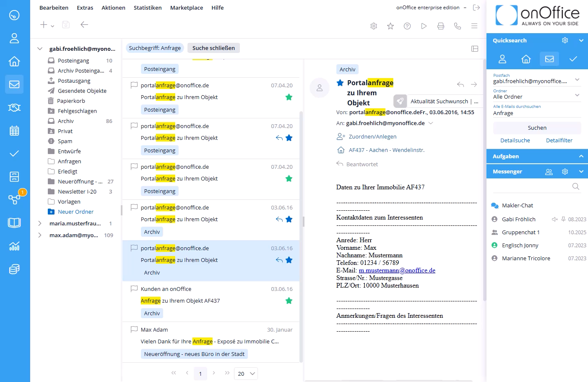Open the help question mark icon
The height and width of the screenshot is (382, 588).
pyautogui.click(x=407, y=26)
